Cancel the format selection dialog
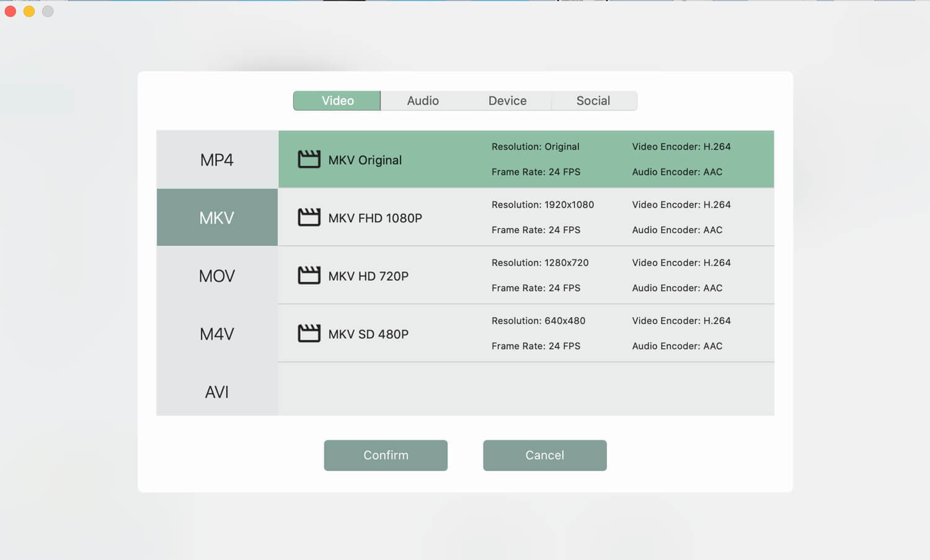This screenshot has height=560, width=930. coord(545,455)
